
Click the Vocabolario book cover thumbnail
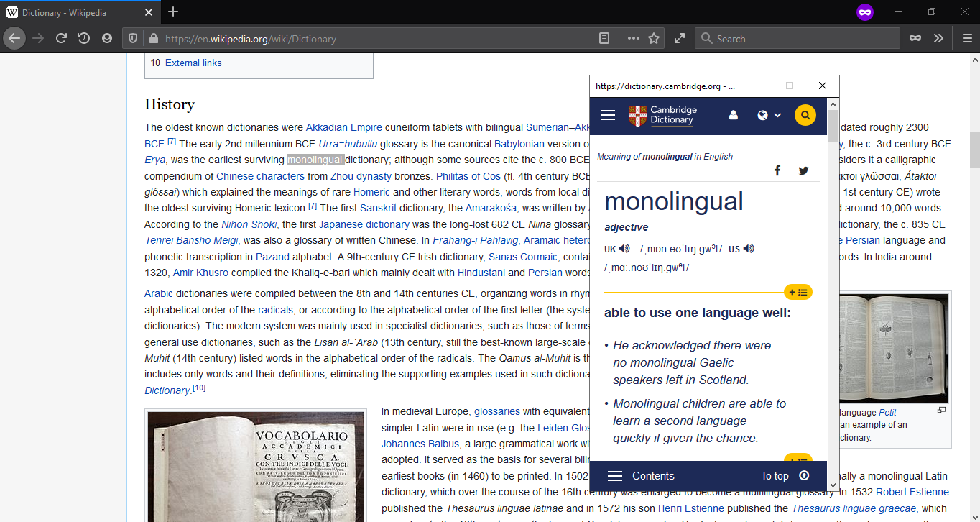coord(256,467)
